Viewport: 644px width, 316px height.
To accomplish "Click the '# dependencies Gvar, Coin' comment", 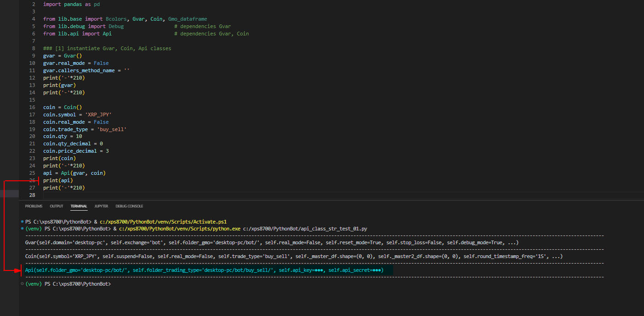I will coord(212,34).
